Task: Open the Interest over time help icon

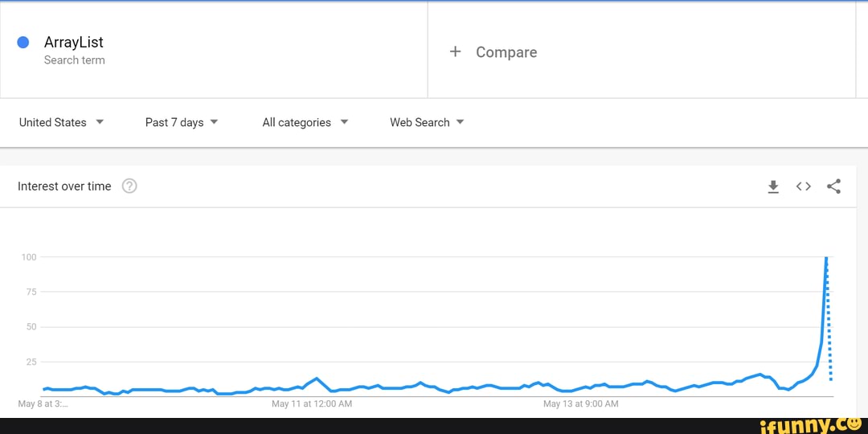Action: pos(129,186)
